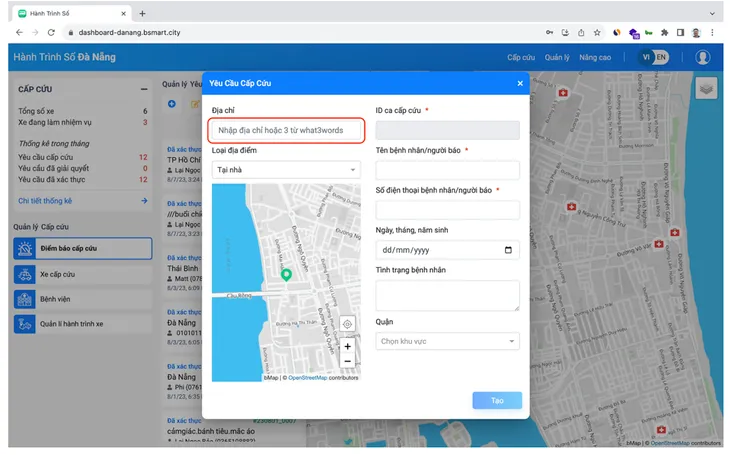The width and height of the screenshot is (730, 455).
Task: Open the calendar picker icon in date field
Action: point(508,250)
